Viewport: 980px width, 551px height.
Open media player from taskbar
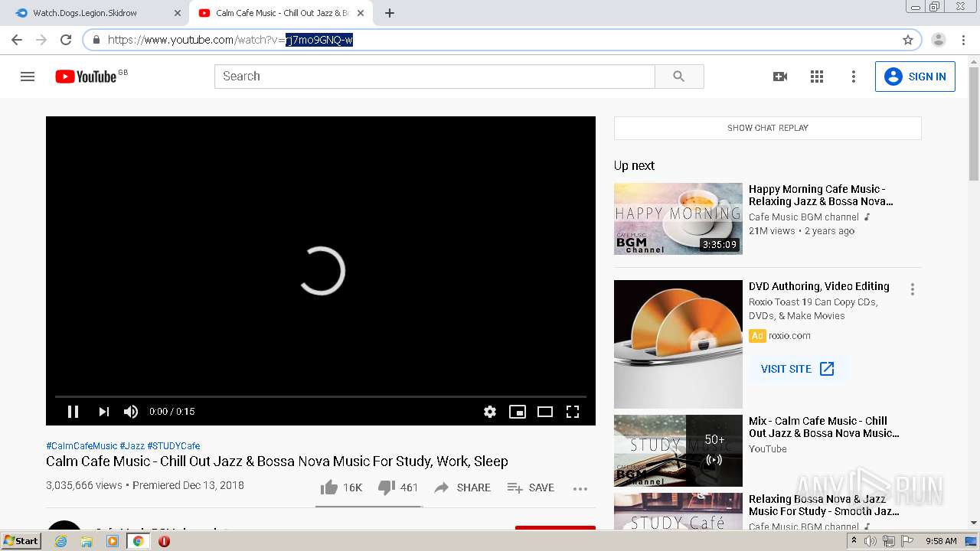click(x=113, y=541)
